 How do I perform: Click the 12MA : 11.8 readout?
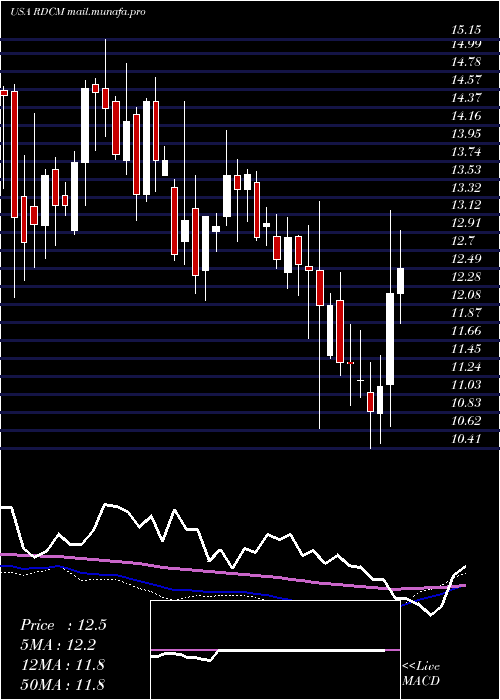[62, 664]
